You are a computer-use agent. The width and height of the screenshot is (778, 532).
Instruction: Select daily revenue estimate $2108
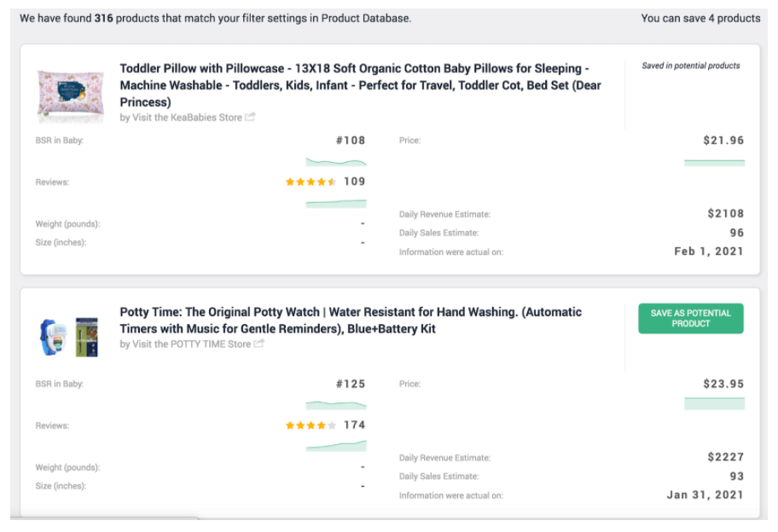tap(726, 214)
